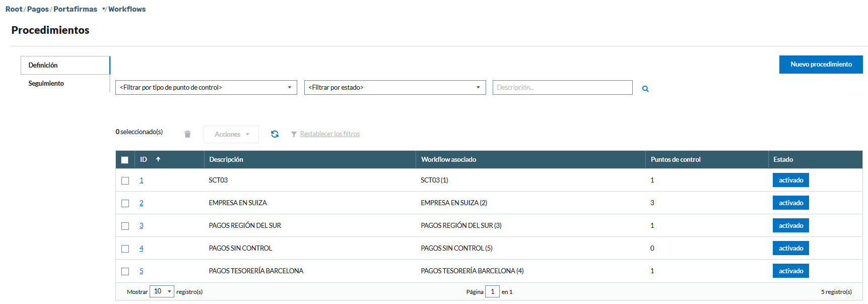Toggle activado status for PAGOS TESORERÍA BARCELONA
Image resolution: width=868 pixels, height=304 pixels.
coord(790,271)
